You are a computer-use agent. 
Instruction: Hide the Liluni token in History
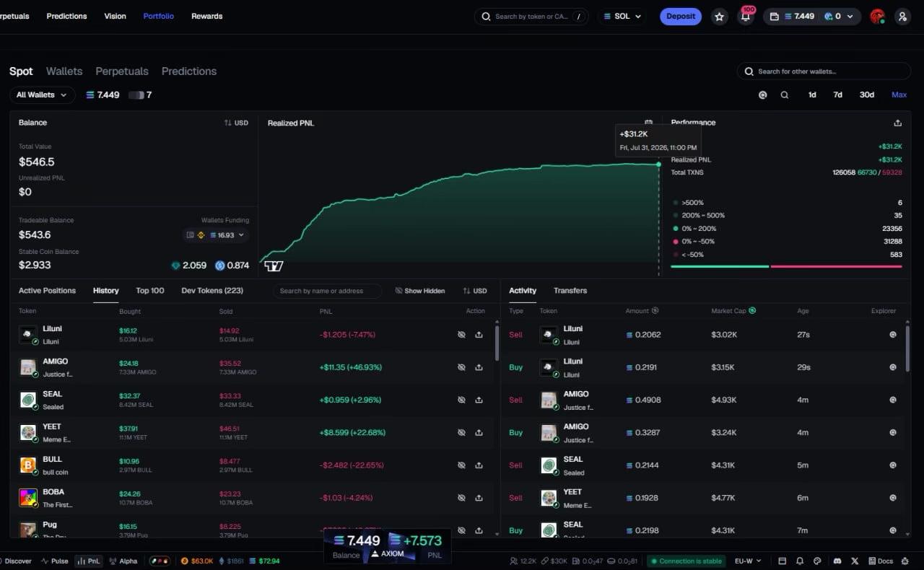[461, 335]
